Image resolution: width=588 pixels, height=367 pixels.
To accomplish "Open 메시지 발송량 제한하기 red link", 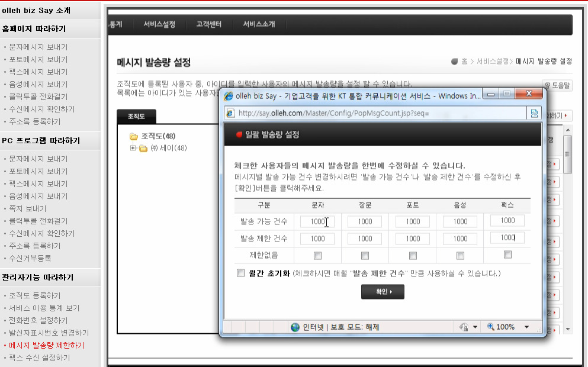I will click(x=47, y=345).
